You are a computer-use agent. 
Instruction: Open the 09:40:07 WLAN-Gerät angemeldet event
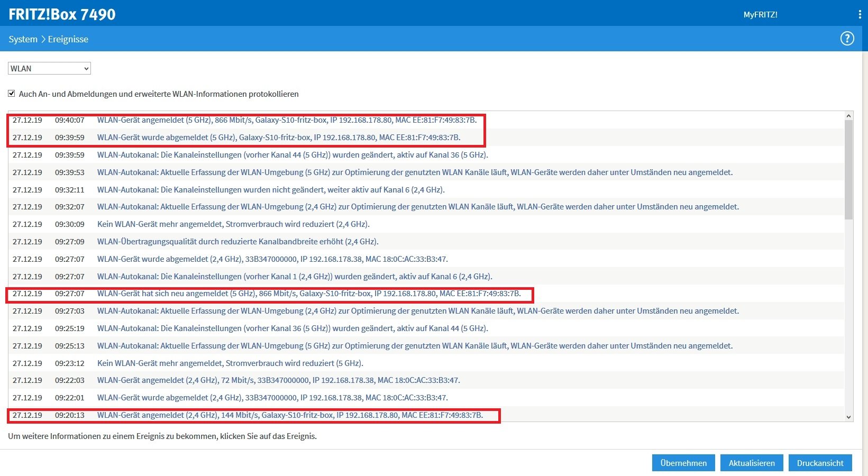click(287, 120)
